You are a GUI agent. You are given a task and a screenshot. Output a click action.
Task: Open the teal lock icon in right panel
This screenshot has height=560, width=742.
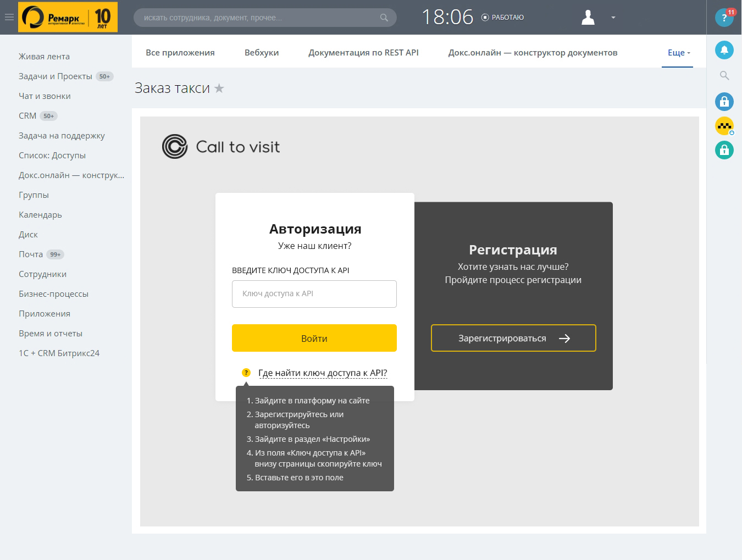[724, 150]
